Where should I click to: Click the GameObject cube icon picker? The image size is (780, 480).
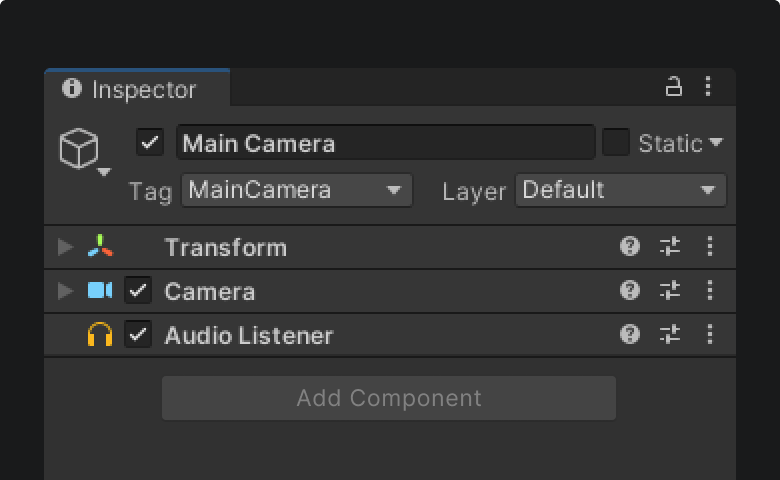pyautogui.click(x=83, y=151)
